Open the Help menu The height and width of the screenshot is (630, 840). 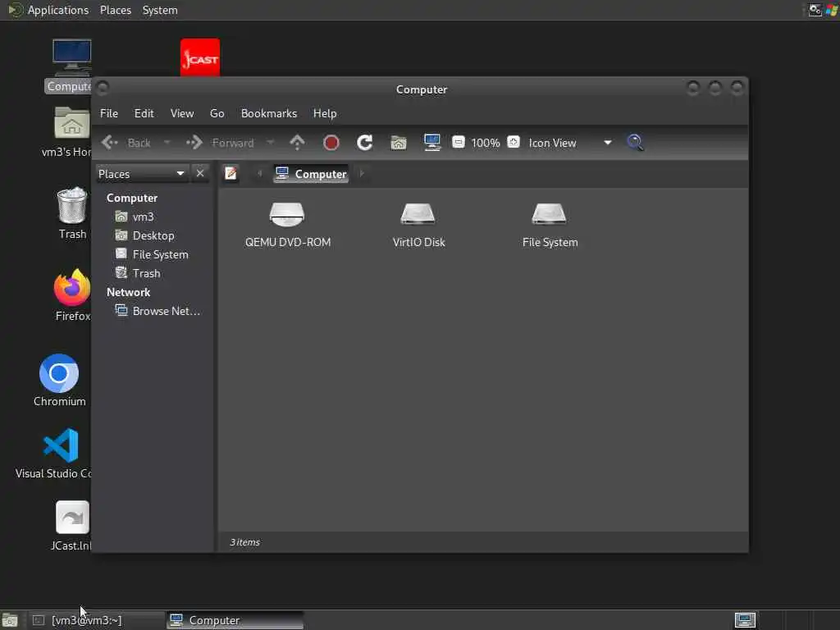coord(325,113)
